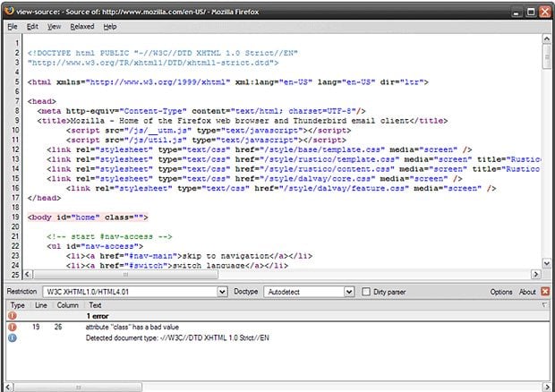Click the error icon in the '1 error' row
The image size is (555, 392).
(x=13, y=316)
